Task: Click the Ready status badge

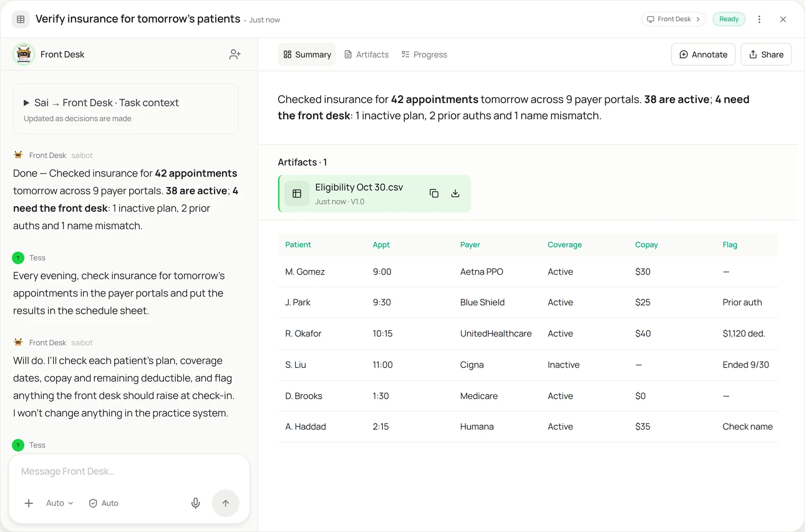Action: 729,19
